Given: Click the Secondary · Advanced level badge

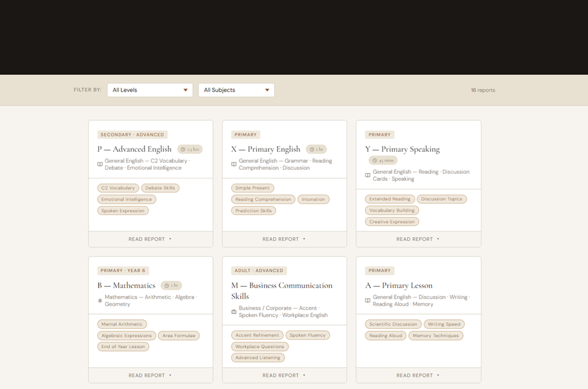Looking at the screenshot, I should (x=132, y=135).
